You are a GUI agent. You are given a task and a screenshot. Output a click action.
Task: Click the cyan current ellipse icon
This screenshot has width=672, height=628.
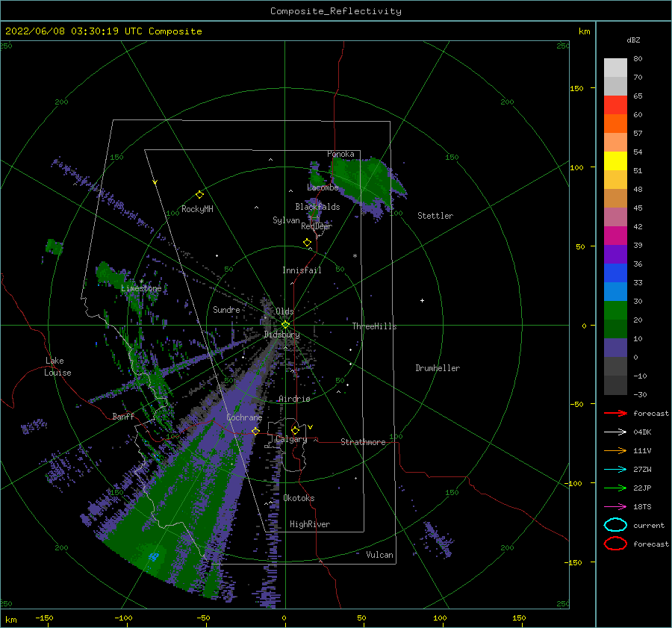615,525
